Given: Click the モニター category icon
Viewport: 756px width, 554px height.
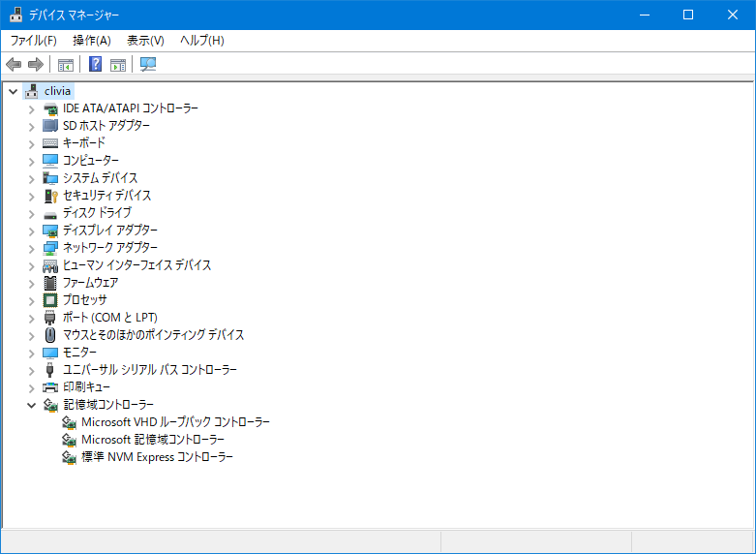Looking at the screenshot, I should (50, 353).
